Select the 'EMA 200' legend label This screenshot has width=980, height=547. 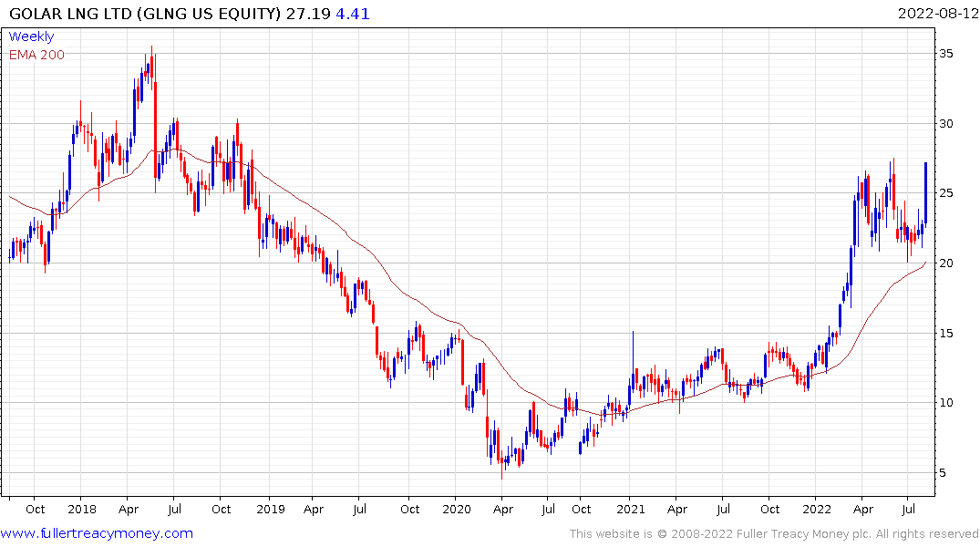tap(36, 55)
